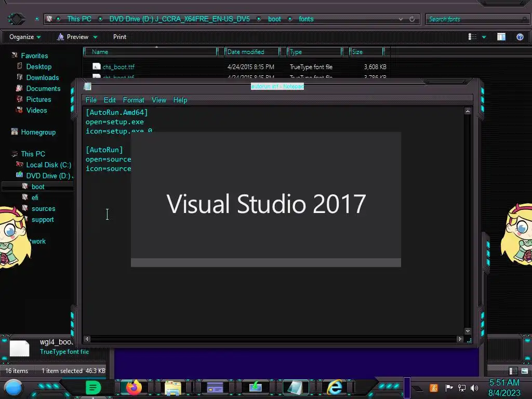Select DVD Drive (D:) in tree
The height and width of the screenshot is (399, 532).
point(48,176)
